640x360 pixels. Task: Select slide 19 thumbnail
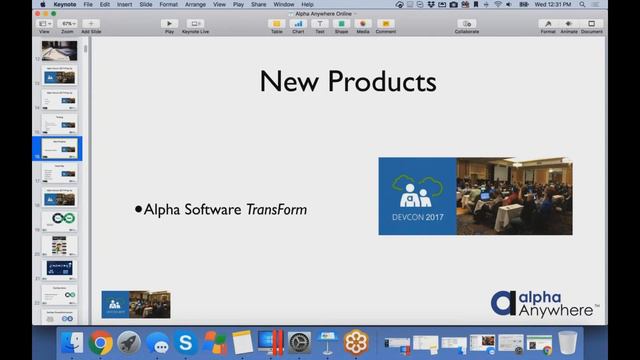click(59, 221)
